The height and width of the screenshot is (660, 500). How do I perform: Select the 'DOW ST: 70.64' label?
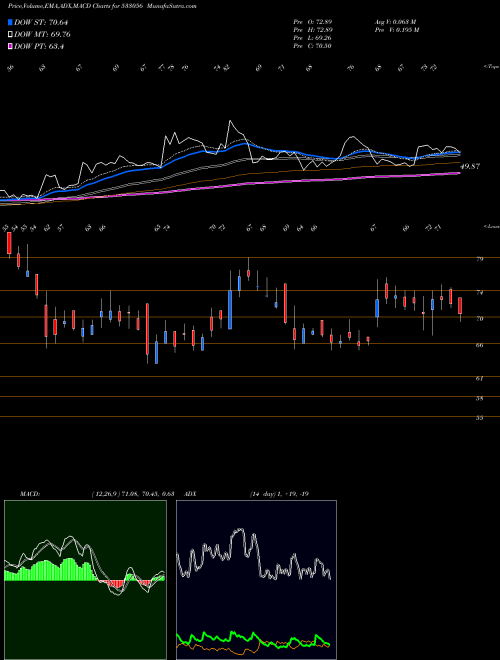point(41,22)
